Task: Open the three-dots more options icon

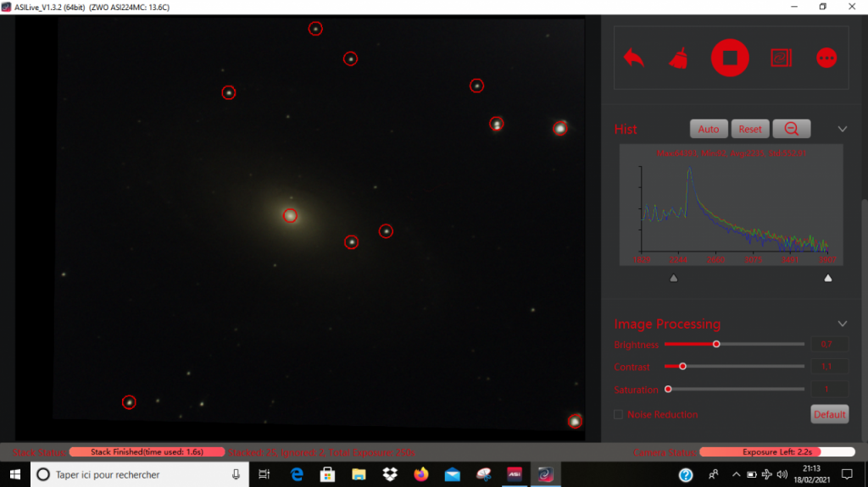Action: coord(826,58)
